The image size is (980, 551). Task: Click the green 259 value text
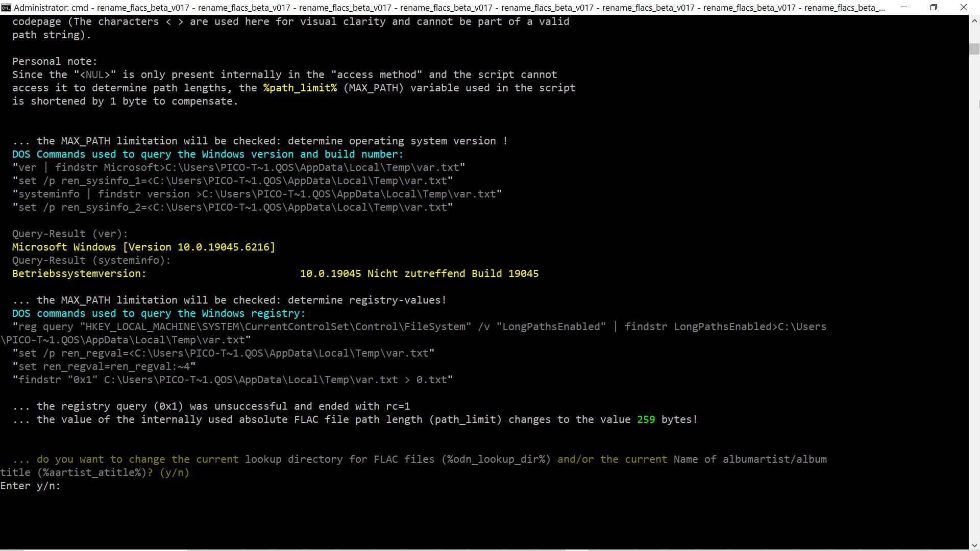tap(646, 419)
